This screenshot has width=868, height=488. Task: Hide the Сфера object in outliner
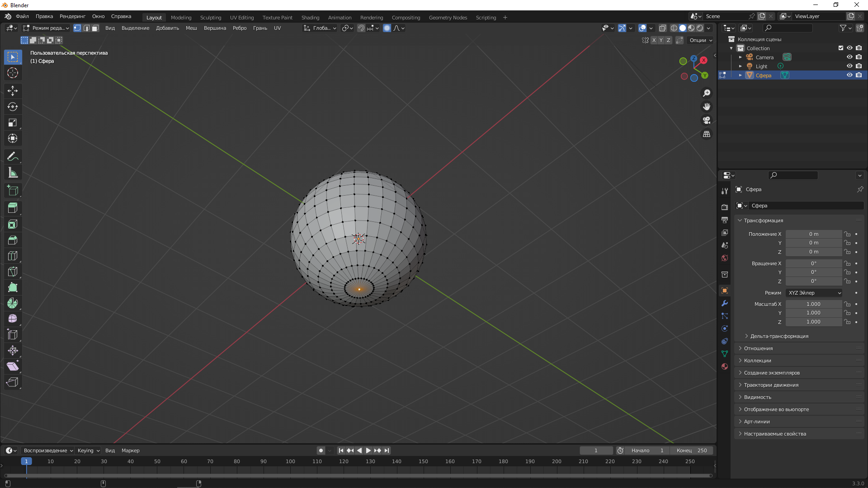[849, 75]
